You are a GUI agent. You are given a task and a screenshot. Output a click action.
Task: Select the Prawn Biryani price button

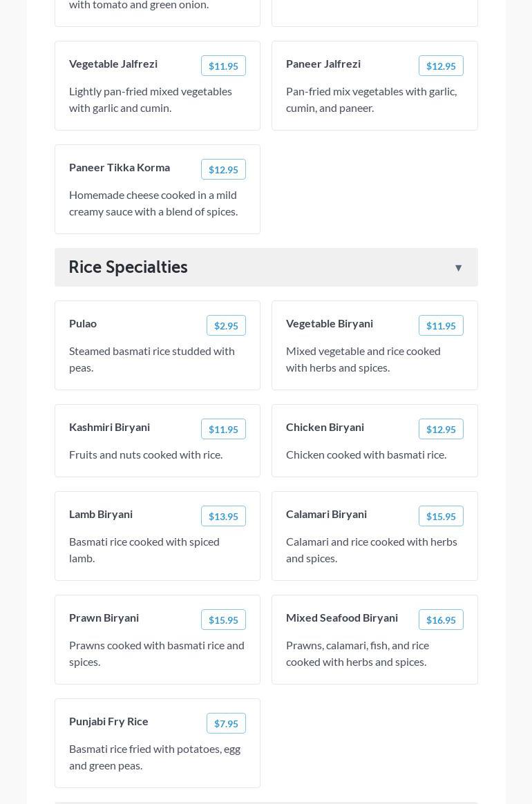click(223, 620)
